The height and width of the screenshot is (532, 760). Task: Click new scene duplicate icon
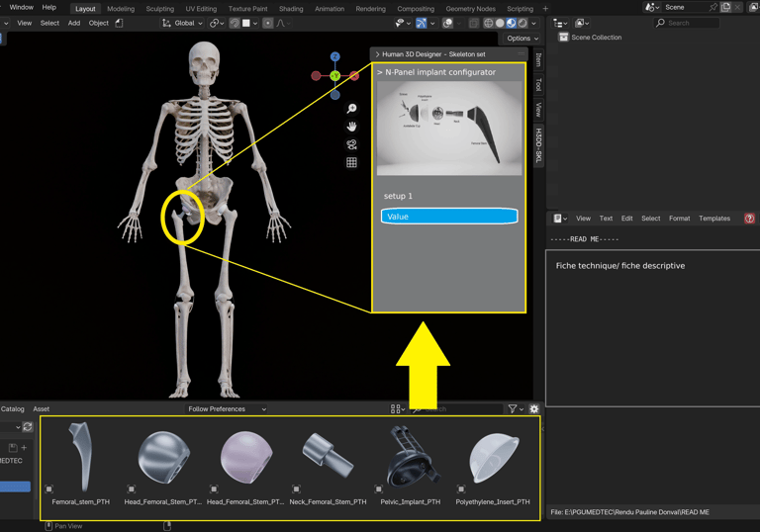725,7
